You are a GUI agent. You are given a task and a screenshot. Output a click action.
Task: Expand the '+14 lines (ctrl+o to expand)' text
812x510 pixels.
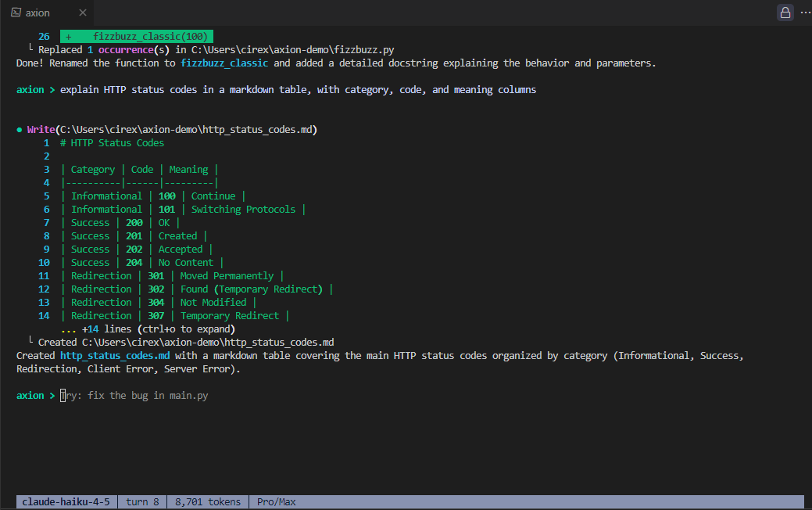pos(148,329)
